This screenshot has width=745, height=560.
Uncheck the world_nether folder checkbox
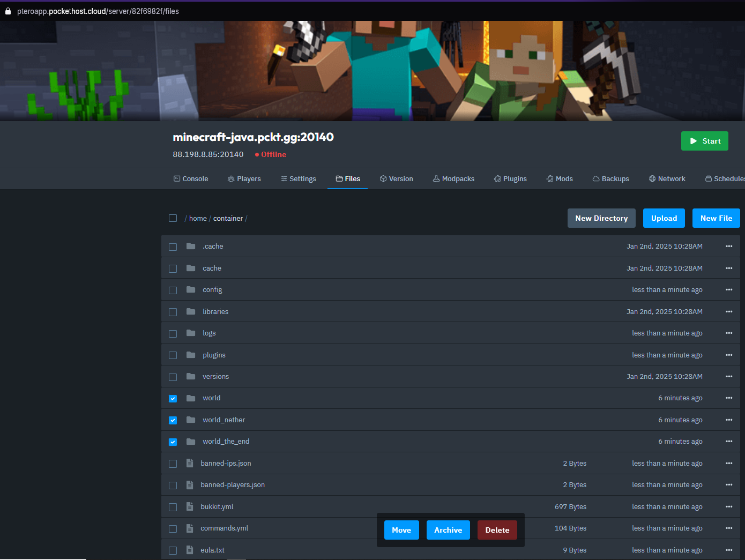(173, 420)
